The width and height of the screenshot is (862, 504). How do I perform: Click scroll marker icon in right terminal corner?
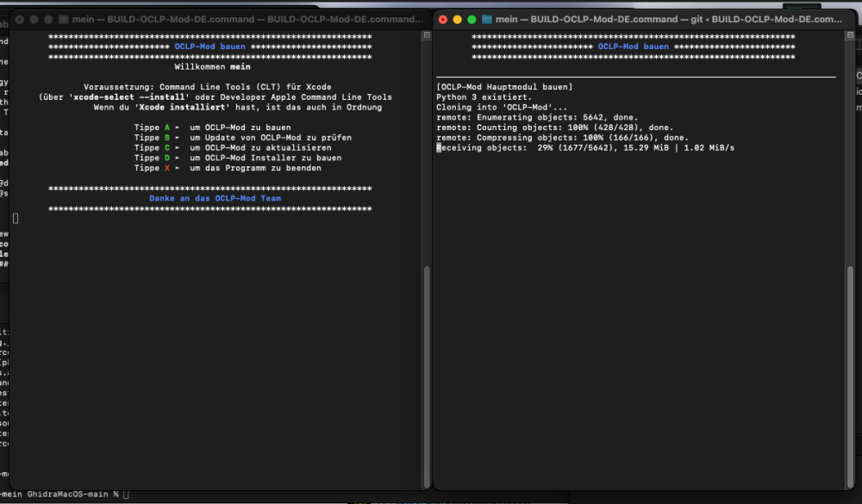(x=850, y=34)
